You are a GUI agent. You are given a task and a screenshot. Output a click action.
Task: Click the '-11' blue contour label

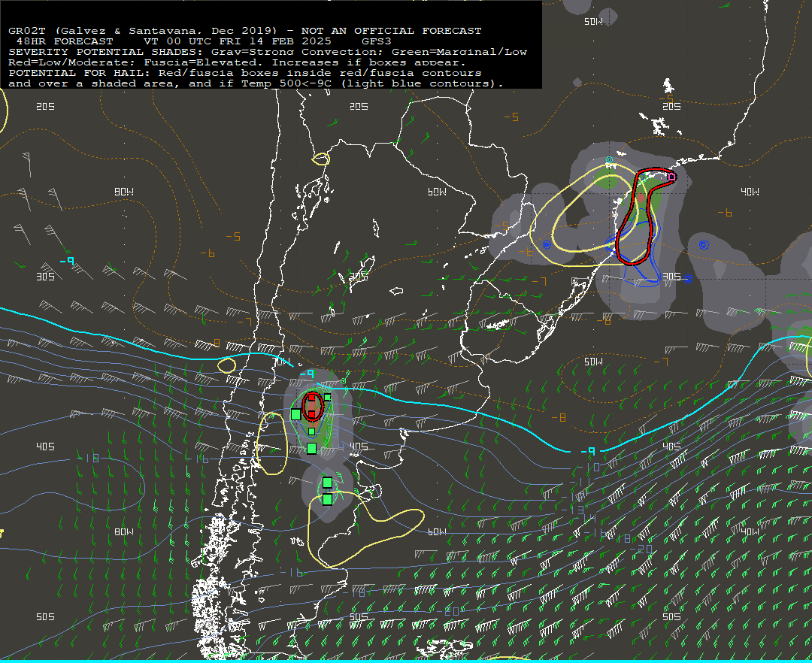coord(580,483)
